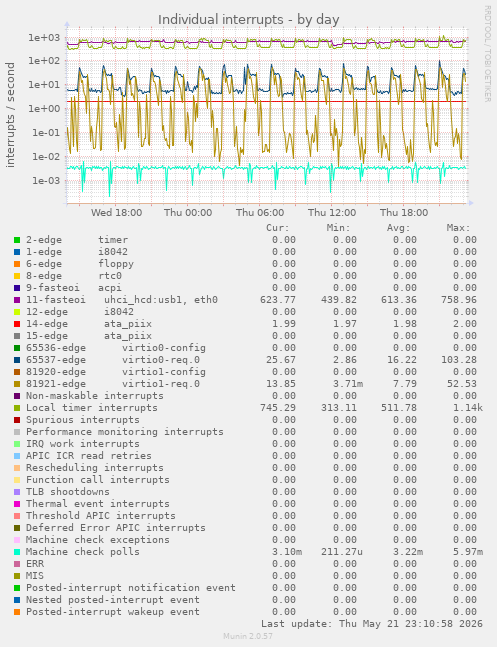Click the 'Min:' column header
Viewport: 497px width, 647px height.
[x=338, y=228]
